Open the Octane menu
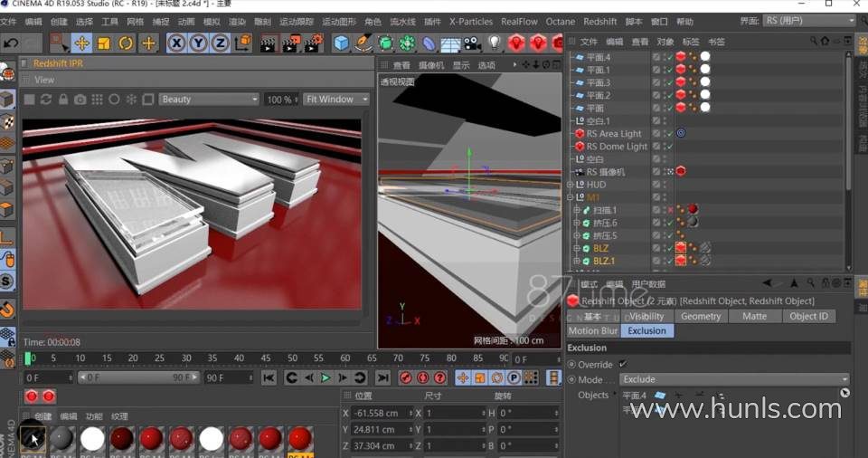The width and height of the screenshot is (868, 458). click(561, 22)
